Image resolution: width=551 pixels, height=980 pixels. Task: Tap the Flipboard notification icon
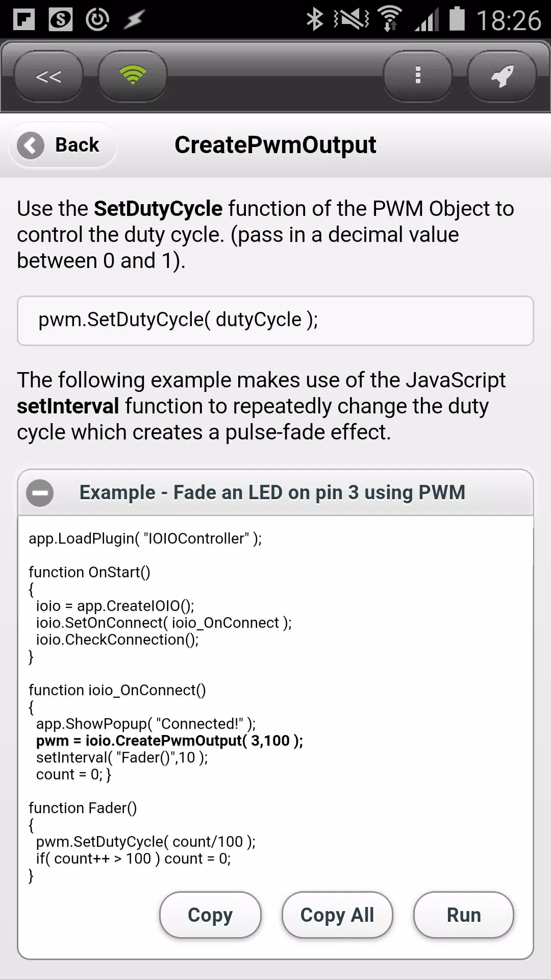24,19
